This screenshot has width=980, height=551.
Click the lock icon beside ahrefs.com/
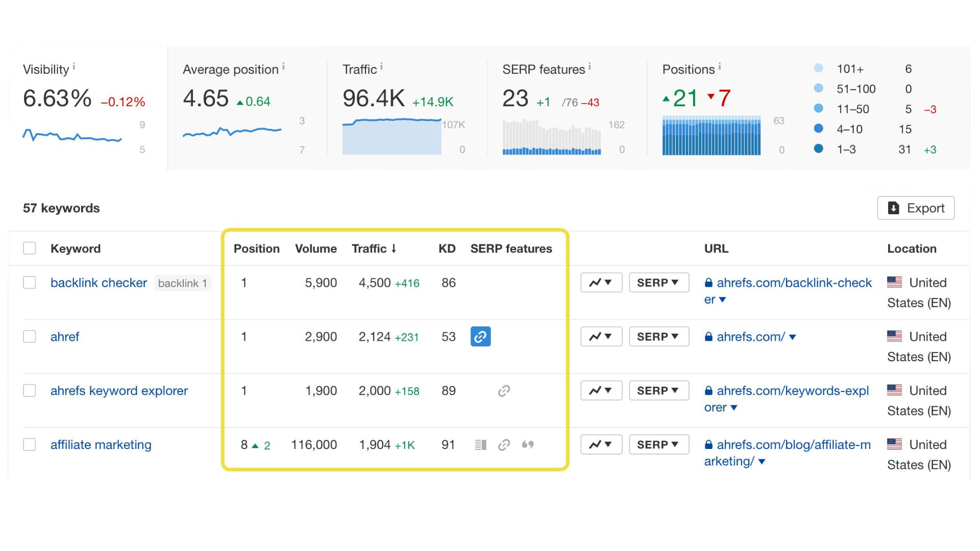point(708,337)
